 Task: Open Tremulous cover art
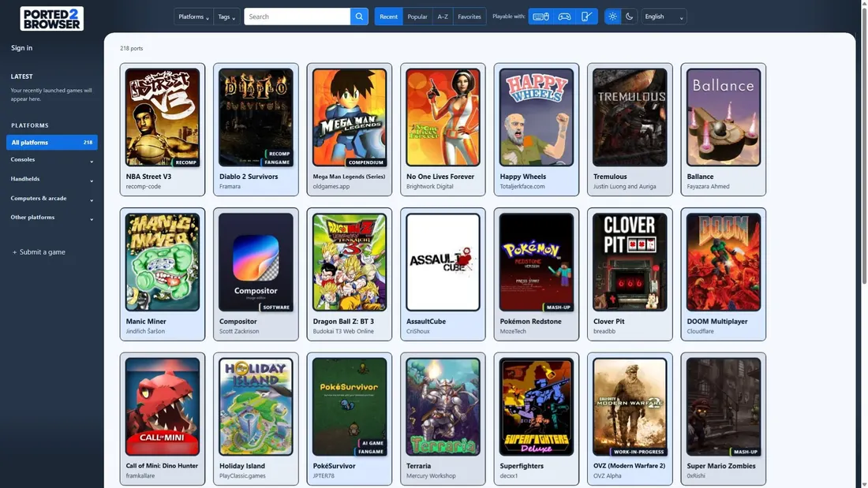[x=630, y=117]
